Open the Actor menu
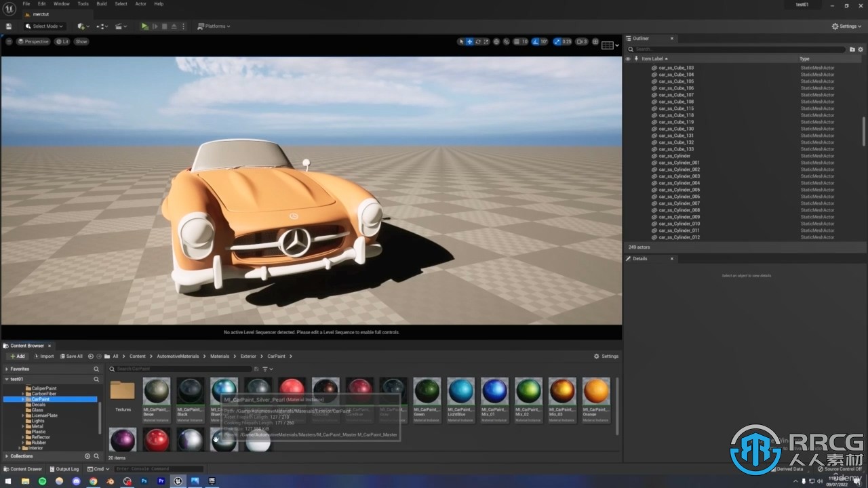868x488 pixels. pos(140,3)
